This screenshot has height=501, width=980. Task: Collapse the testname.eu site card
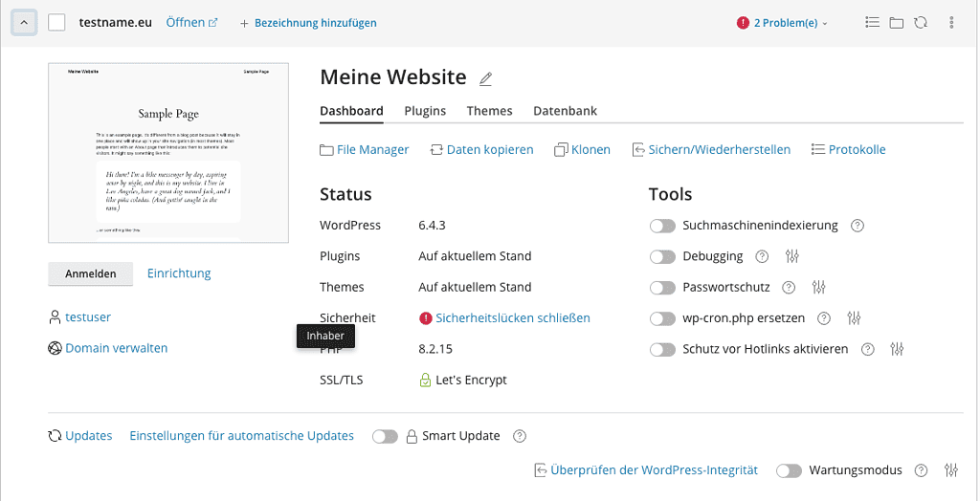point(24,22)
